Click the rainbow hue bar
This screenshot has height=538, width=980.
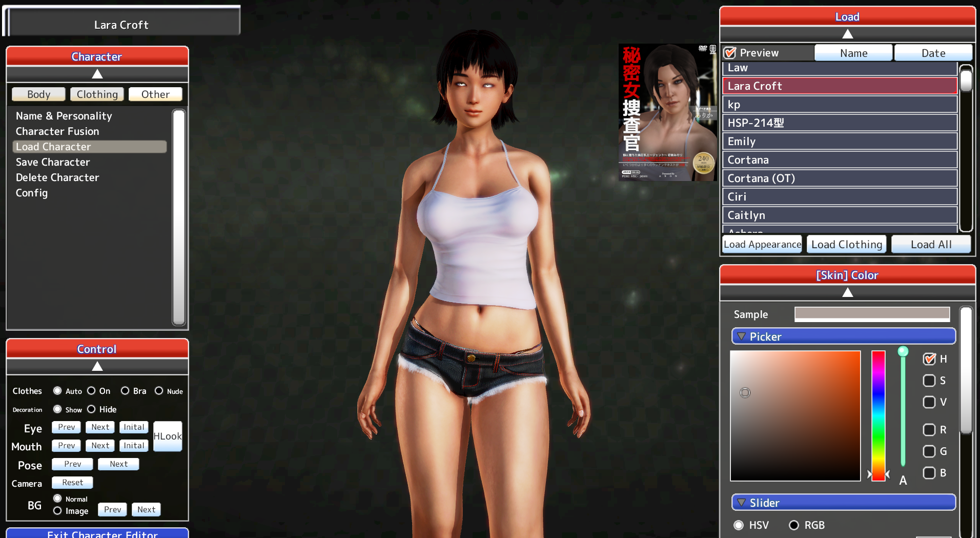coord(879,416)
